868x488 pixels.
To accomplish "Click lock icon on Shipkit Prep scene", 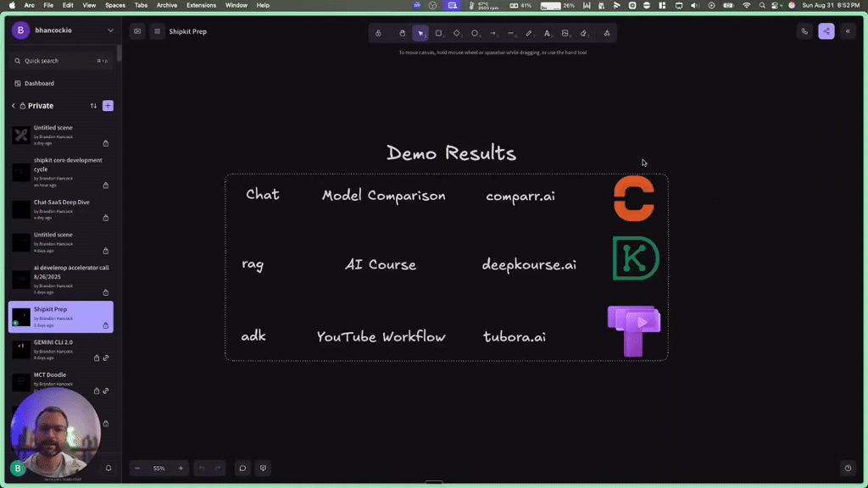I will tap(106, 325).
